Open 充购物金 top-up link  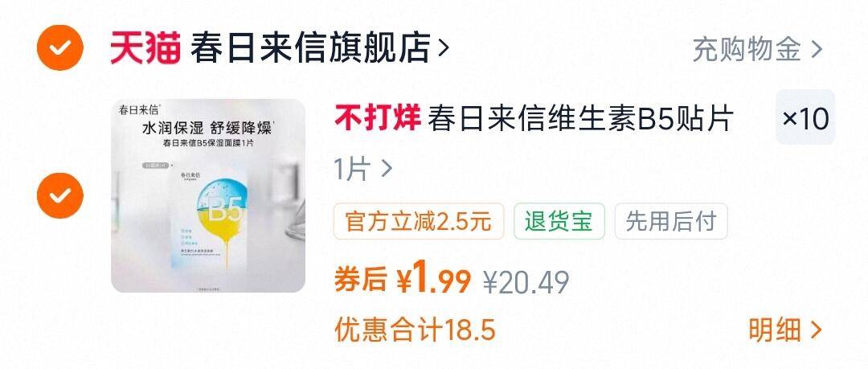[747, 49]
